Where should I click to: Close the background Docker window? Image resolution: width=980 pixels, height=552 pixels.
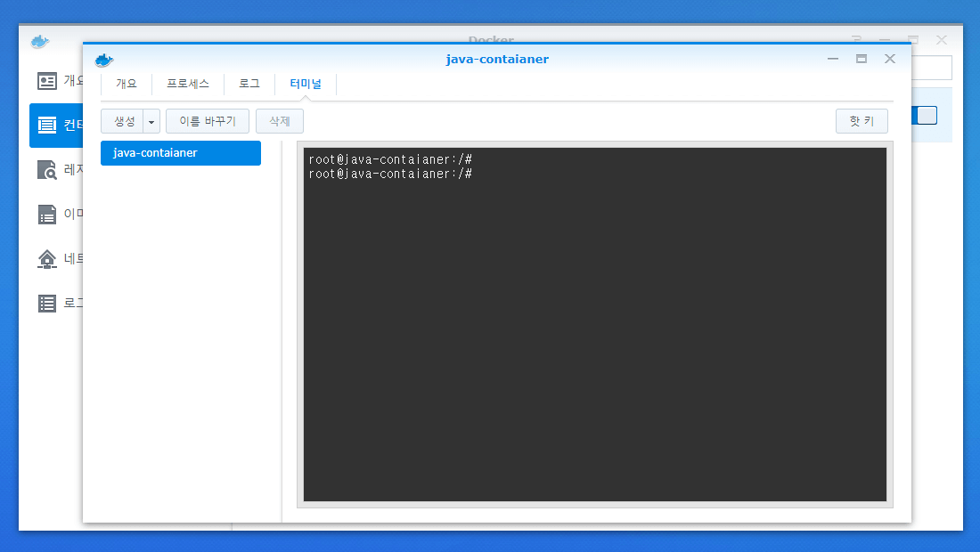tap(942, 40)
